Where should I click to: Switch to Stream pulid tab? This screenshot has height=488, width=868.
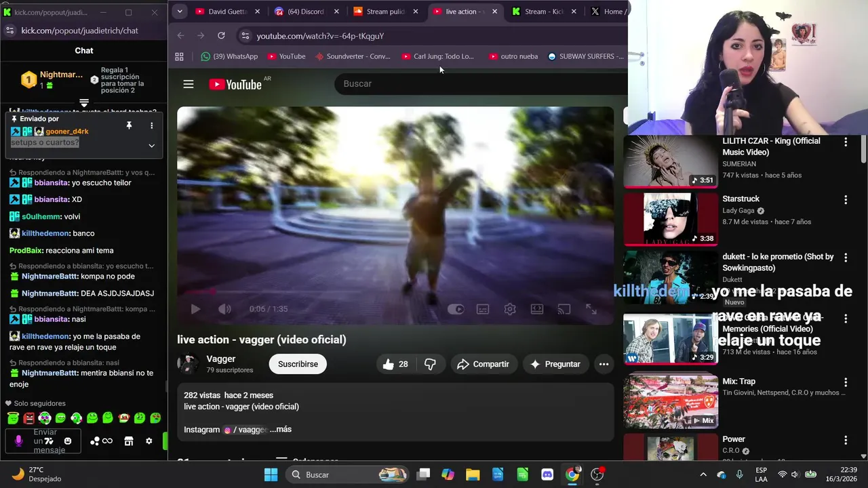click(385, 12)
